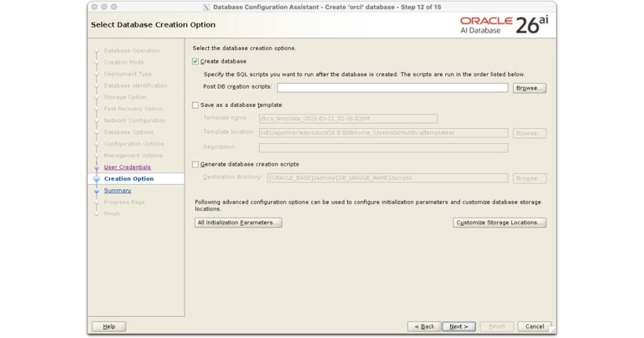
Task: Click the template Description field
Action: (384, 148)
